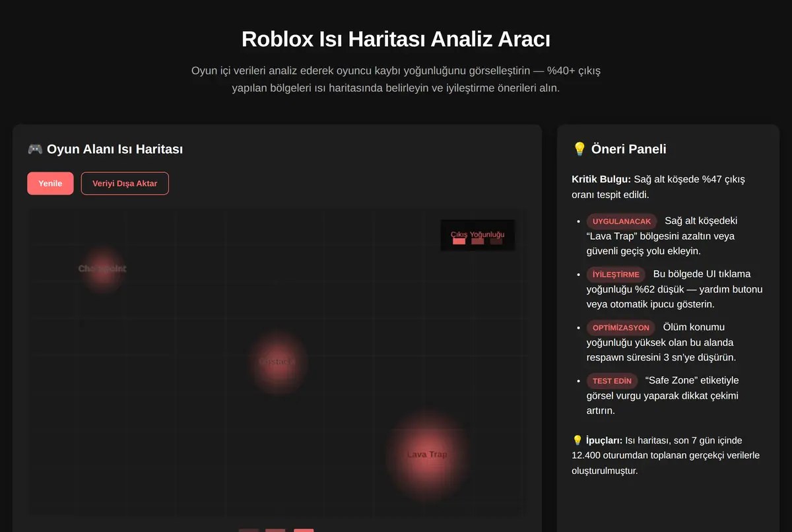The width and height of the screenshot is (792, 532).
Task: Click the UYGULANACAK tag
Action: pos(622,221)
